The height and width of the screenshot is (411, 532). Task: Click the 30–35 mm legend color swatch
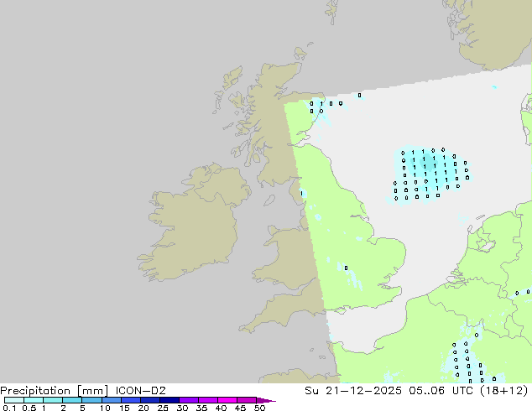[189, 400]
